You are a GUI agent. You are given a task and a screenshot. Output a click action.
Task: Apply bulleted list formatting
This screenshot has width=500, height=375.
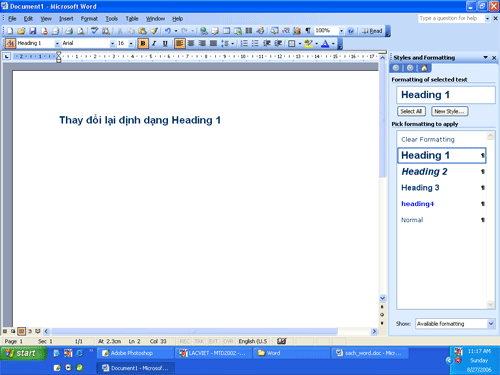(255, 43)
